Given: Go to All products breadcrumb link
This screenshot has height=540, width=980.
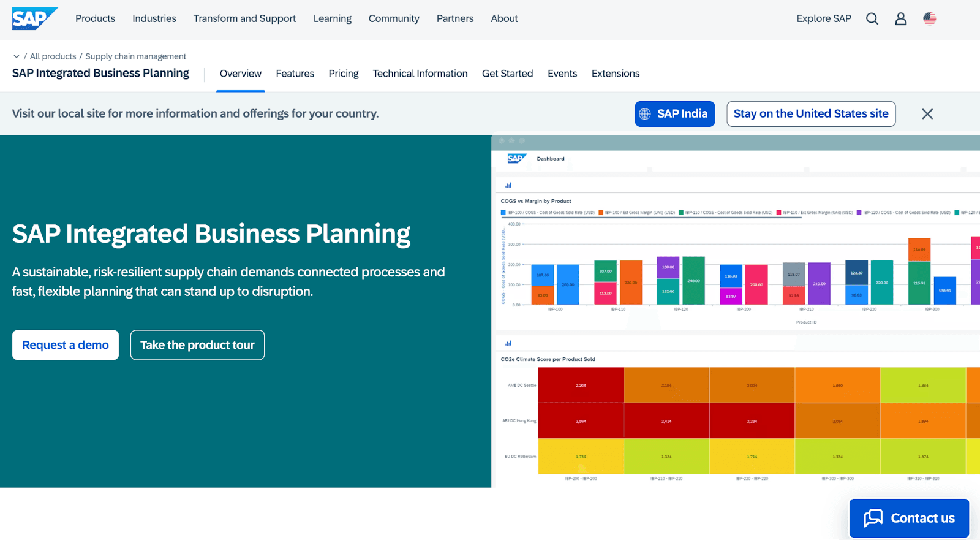Looking at the screenshot, I should click(53, 56).
